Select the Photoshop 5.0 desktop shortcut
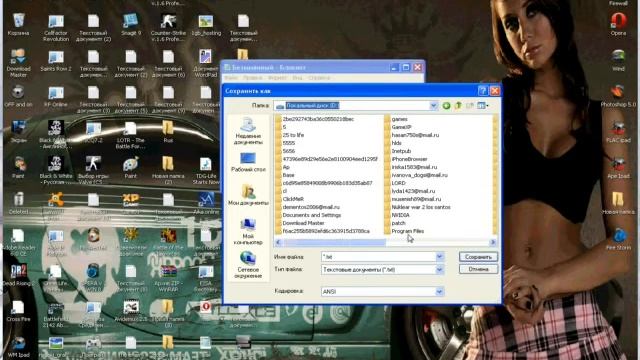Image resolution: width=640 pixels, height=360 pixels. (x=618, y=96)
